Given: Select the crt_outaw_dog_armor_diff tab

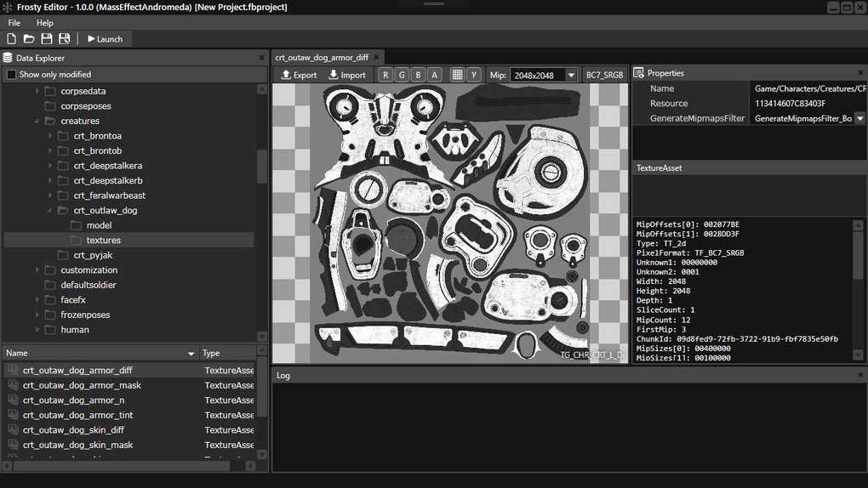Looking at the screenshot, I should pos(321,58).
